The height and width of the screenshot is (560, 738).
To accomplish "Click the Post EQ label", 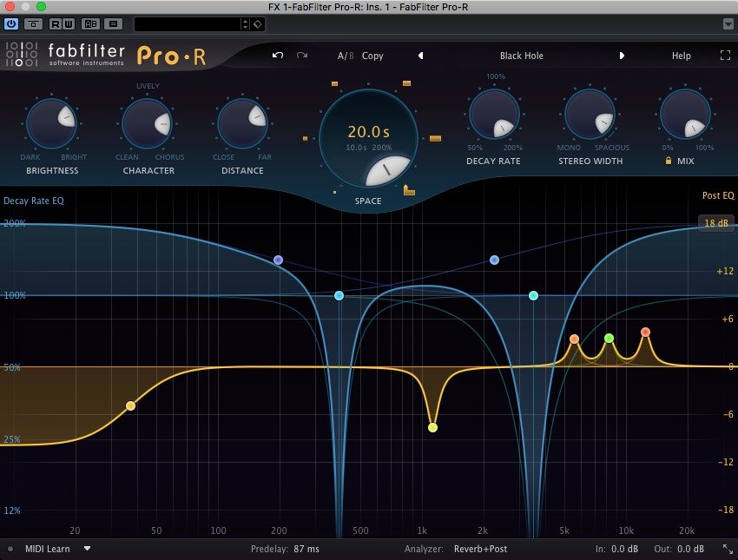I will click(718, 195).
